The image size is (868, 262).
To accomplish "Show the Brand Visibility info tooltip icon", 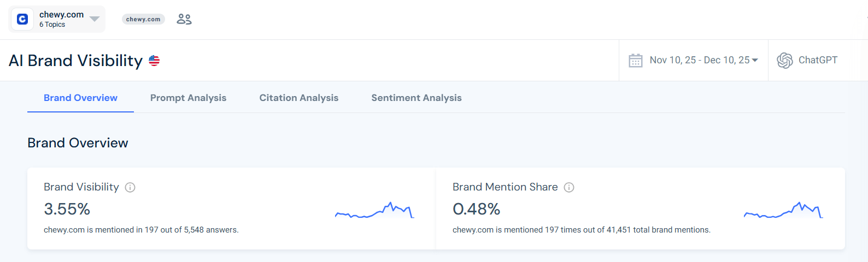I will click(130, 187).
